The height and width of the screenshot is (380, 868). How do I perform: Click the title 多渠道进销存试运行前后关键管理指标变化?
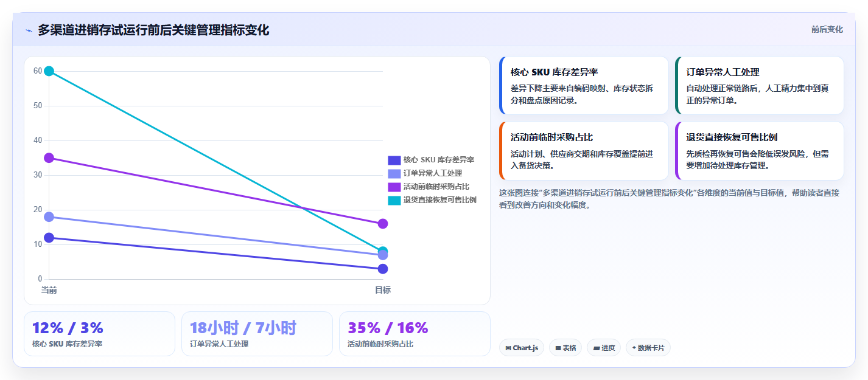tap(153, 30)
